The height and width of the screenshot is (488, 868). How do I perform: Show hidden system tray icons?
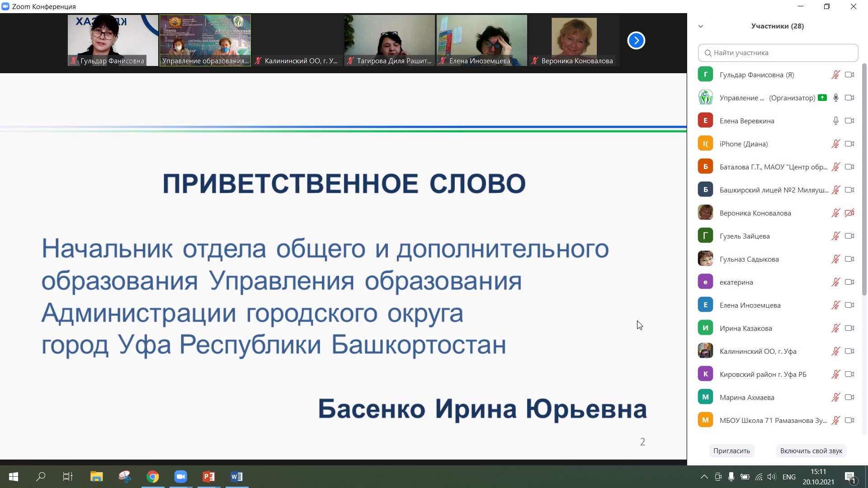(704, 477)
